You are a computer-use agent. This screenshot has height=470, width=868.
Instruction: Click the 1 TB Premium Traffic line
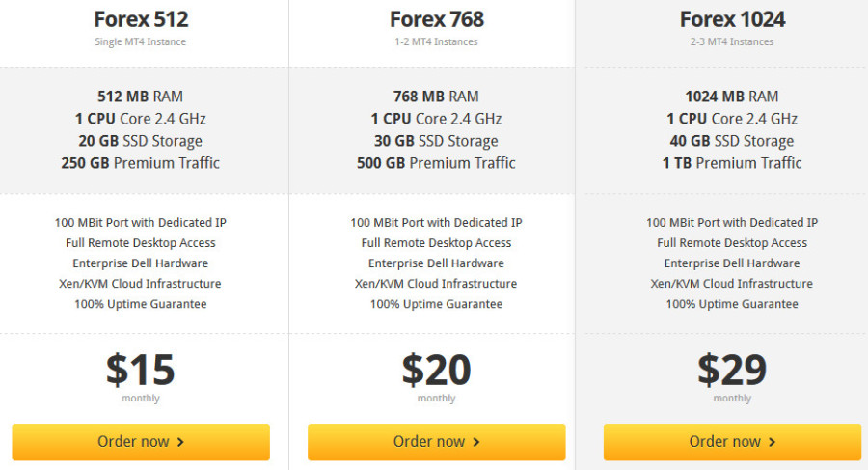pos(732,163)
